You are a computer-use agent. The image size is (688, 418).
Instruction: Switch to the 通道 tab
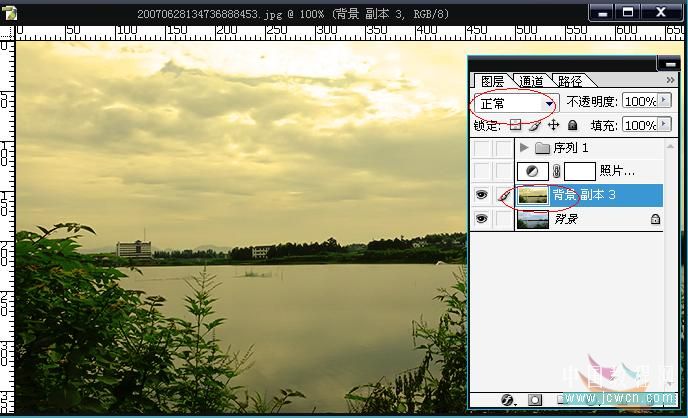pos(531,81)
